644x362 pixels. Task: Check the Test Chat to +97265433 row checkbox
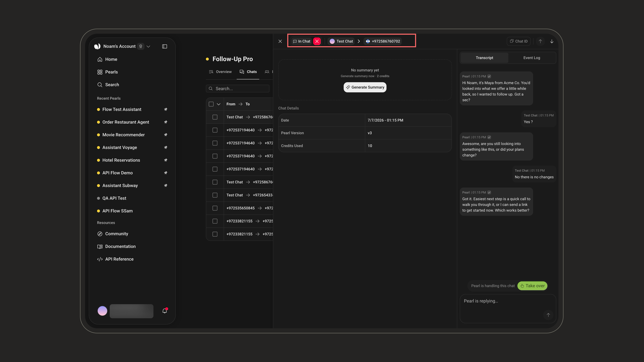pos(215,195)
